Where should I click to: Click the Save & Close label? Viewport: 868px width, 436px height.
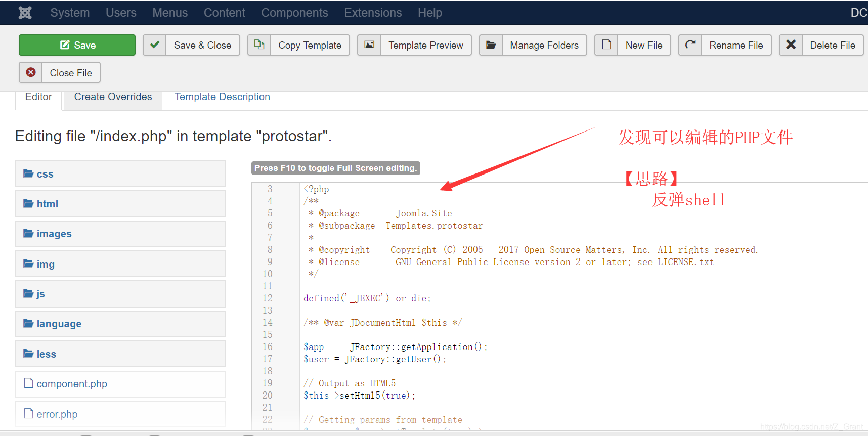pos(202,45)
